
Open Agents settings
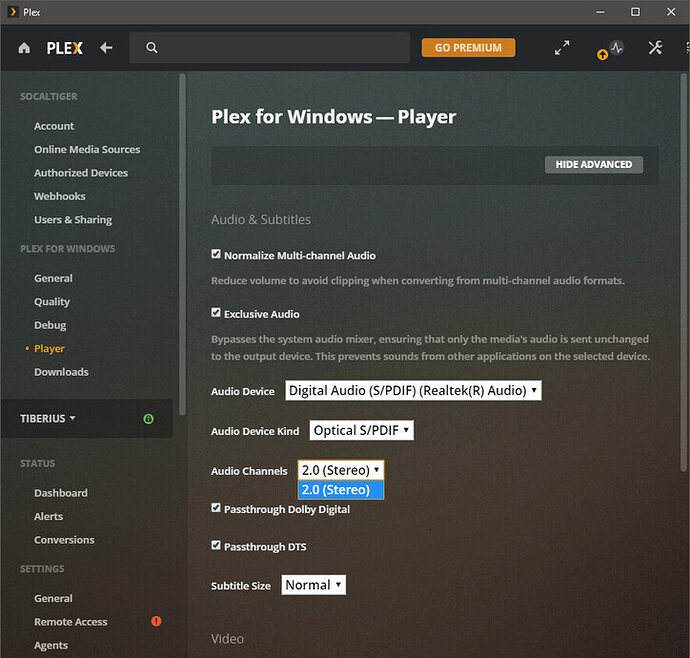51,646
